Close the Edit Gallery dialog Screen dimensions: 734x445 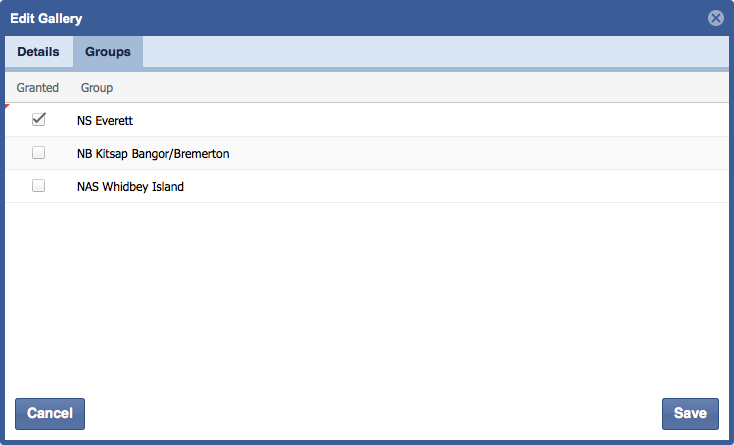pos(715,18)
